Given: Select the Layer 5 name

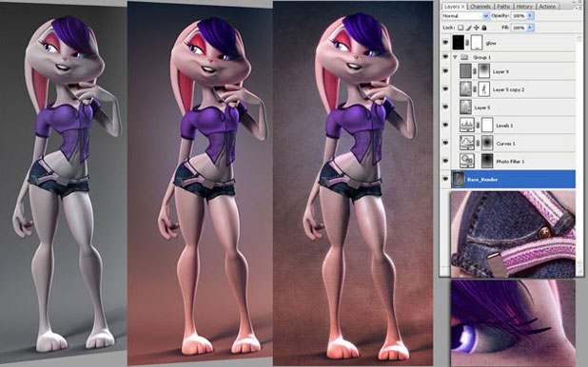Looking at the screenshot, I should pyautogui.click(x=482, y=107).
